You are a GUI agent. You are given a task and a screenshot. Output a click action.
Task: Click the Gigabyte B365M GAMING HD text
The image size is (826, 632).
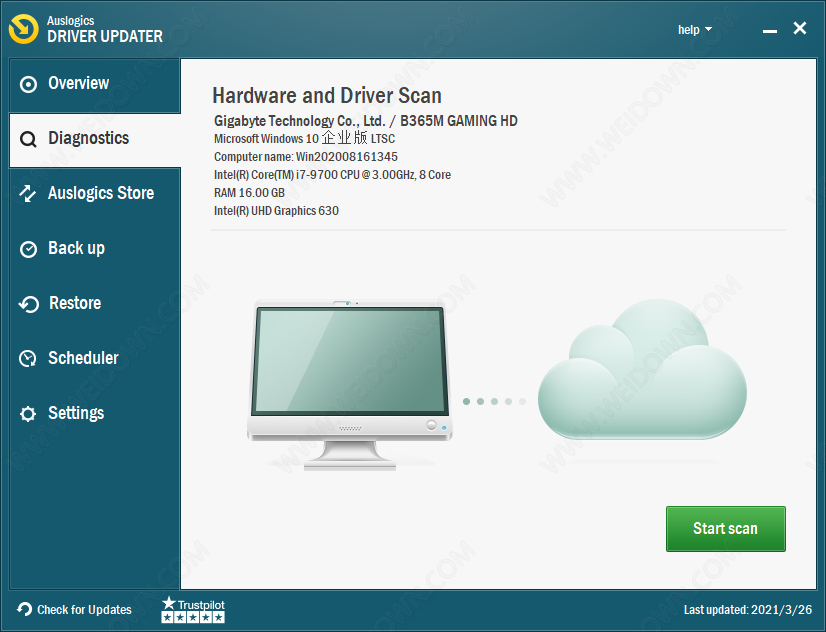tap(366, 121)
